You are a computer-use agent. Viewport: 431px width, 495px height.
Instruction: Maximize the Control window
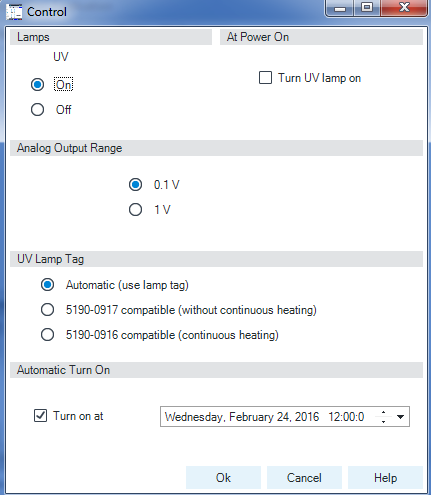[367, 8]
